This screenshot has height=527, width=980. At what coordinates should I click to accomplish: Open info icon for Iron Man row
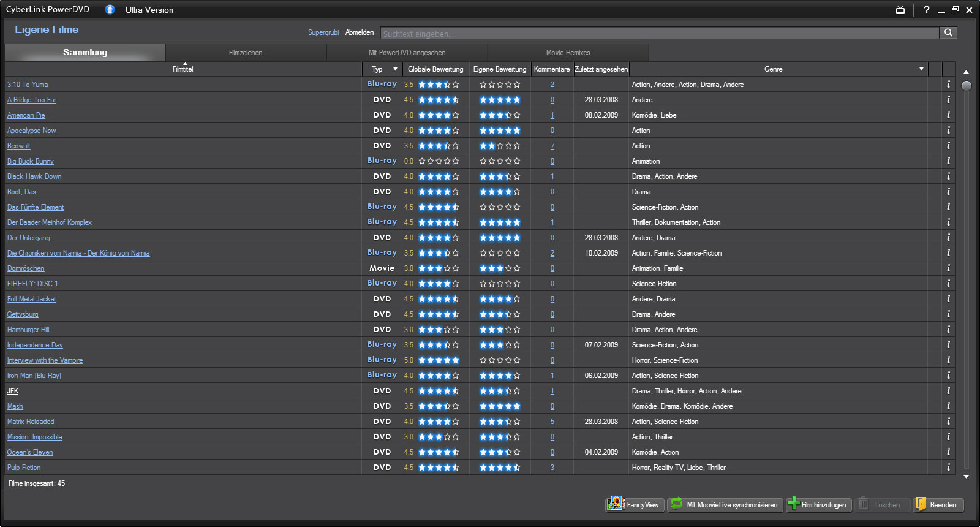(x=948, y=376)
